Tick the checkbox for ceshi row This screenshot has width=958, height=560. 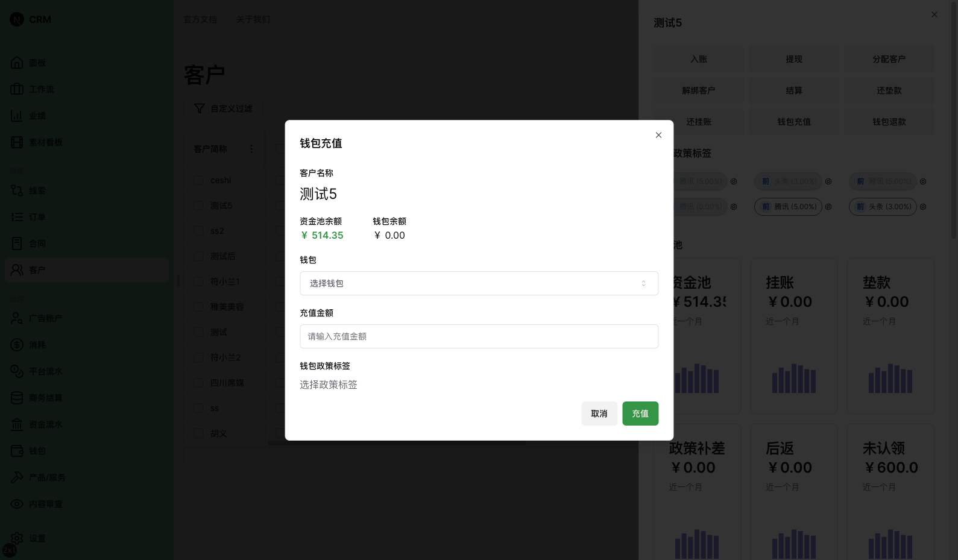tap(198, 180)
